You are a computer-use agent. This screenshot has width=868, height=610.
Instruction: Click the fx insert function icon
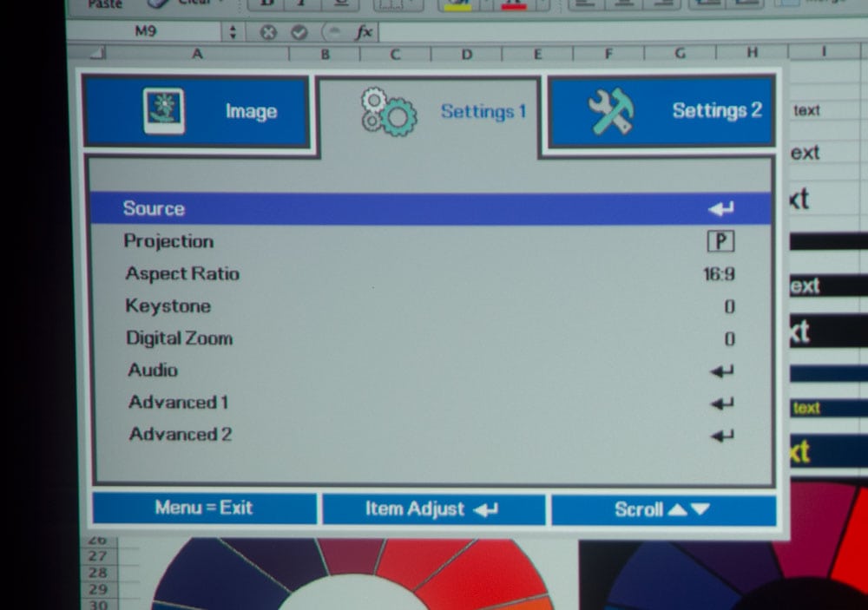click(x=364, y=32)
